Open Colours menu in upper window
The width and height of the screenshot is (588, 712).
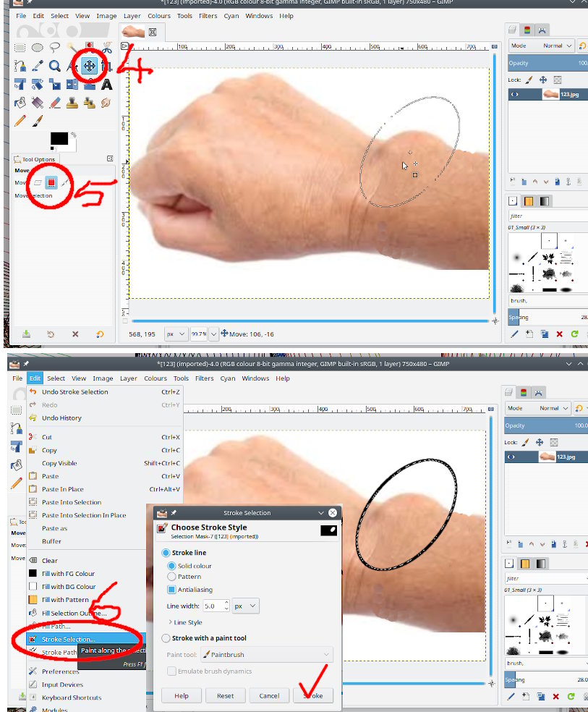[x=159, y=16]
